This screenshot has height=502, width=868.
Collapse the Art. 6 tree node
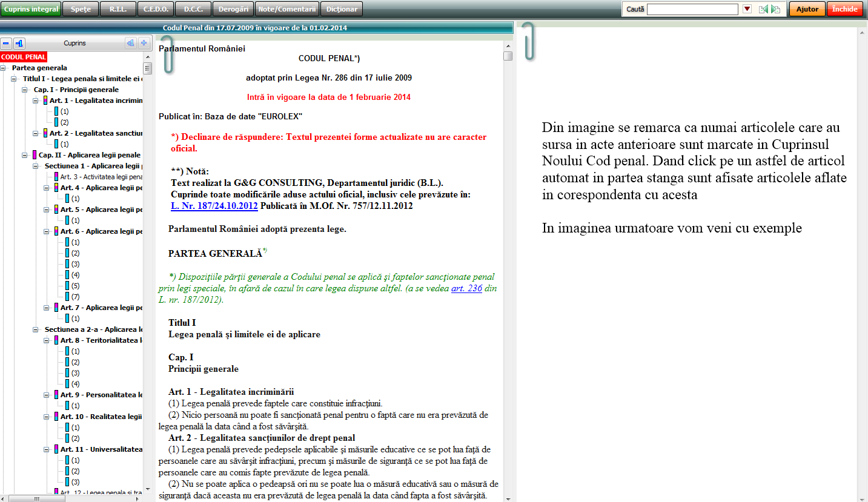tap(47, 231)
